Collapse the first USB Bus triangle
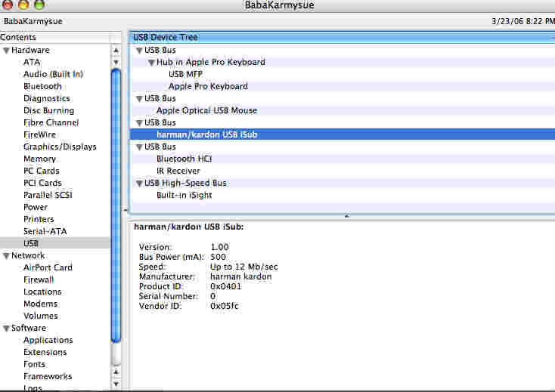 [x=139, y=51]
